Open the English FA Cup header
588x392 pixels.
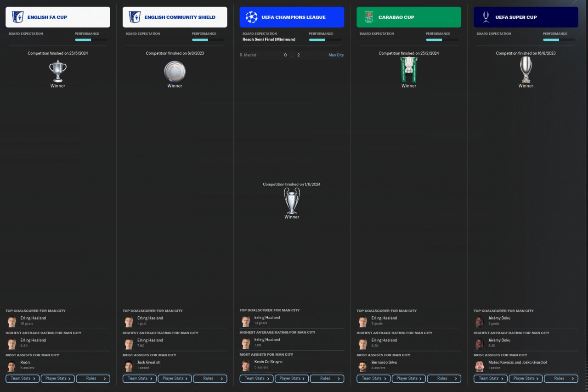click(58, 17)
